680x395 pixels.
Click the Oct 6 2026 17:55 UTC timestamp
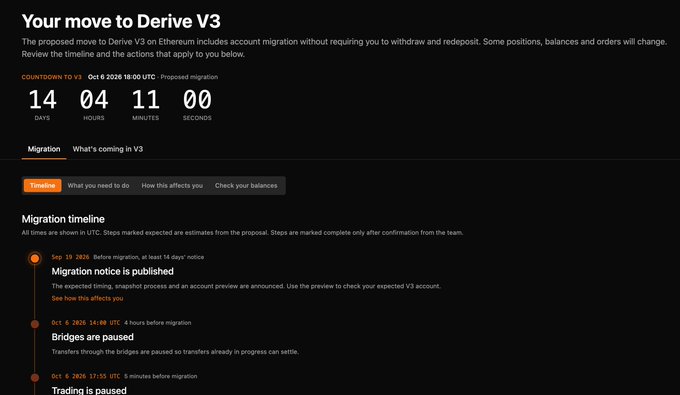click(x=86, y=376)
